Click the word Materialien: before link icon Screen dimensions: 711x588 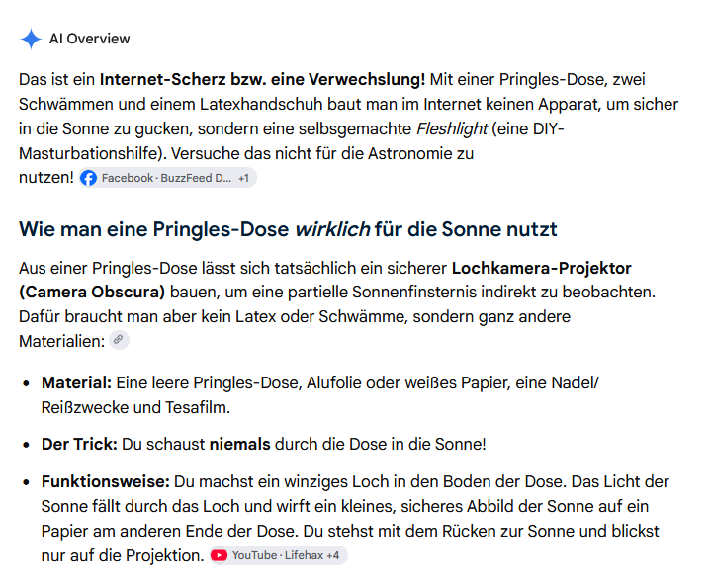[62, 341]
